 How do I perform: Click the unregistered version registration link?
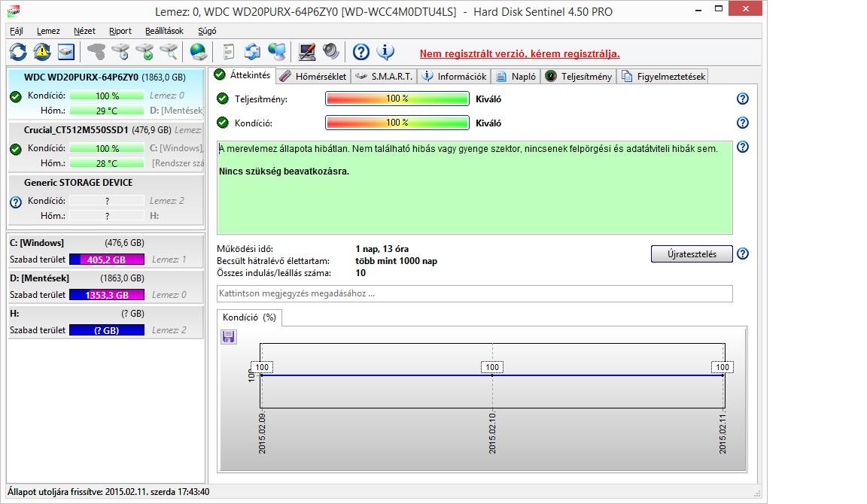pyautogui.click(x=520, y=53)
